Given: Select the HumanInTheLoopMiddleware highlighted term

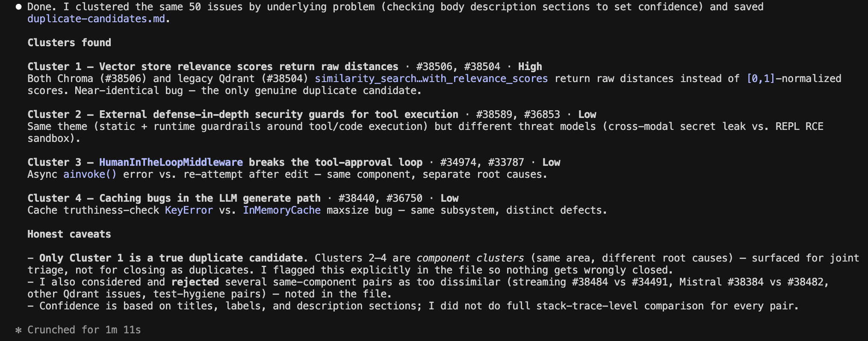Looking at the screenshot, I should pos(171,162).
